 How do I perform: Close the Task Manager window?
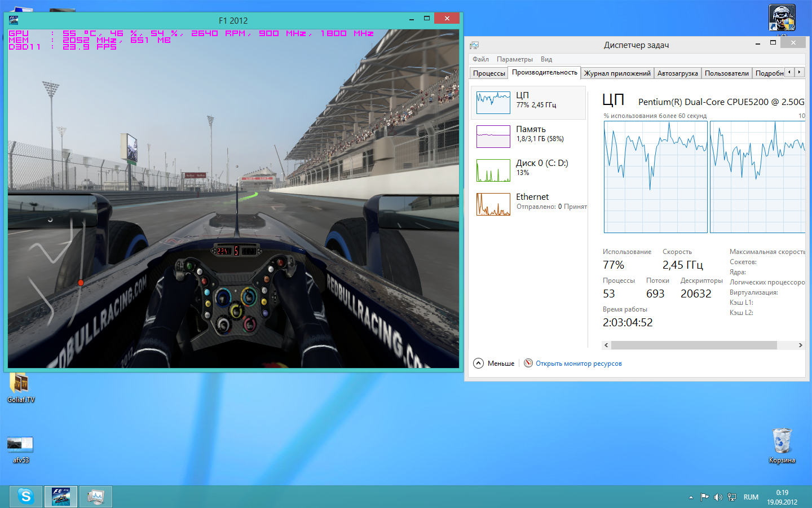[793, 43]
